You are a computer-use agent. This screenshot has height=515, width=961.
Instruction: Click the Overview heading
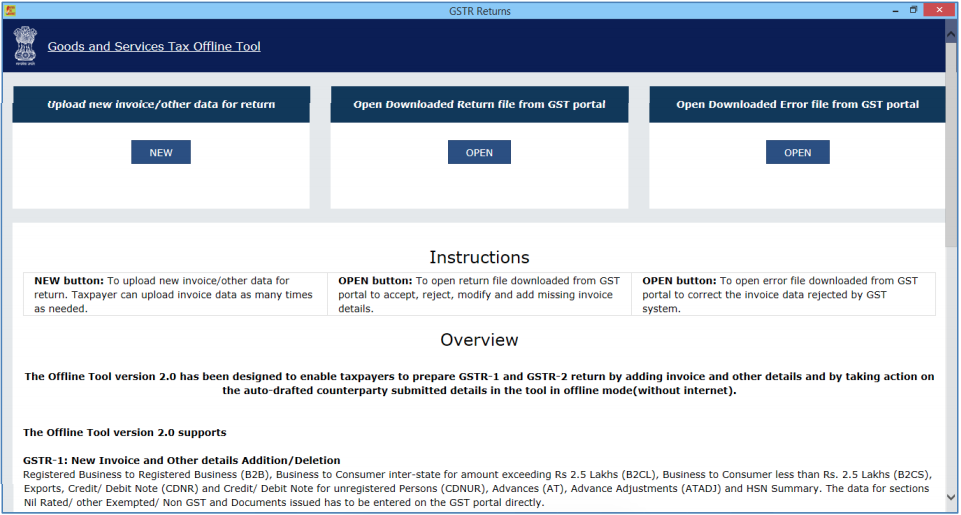(479, 340)
